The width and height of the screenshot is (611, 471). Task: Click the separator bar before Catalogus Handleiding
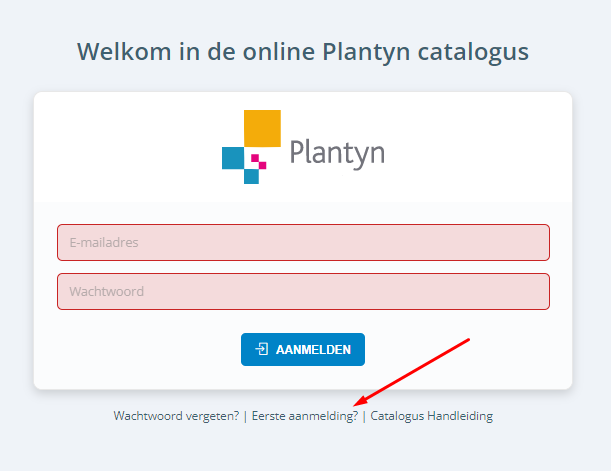tap(364, 416)
